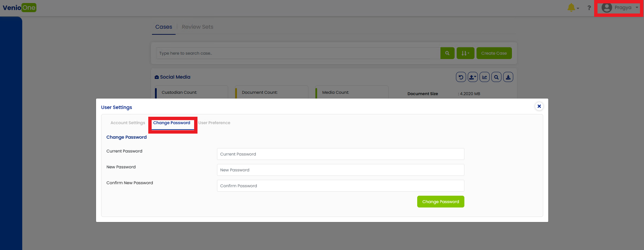
Task: Switch to the Review Sets tab
Action: point(197,27)
